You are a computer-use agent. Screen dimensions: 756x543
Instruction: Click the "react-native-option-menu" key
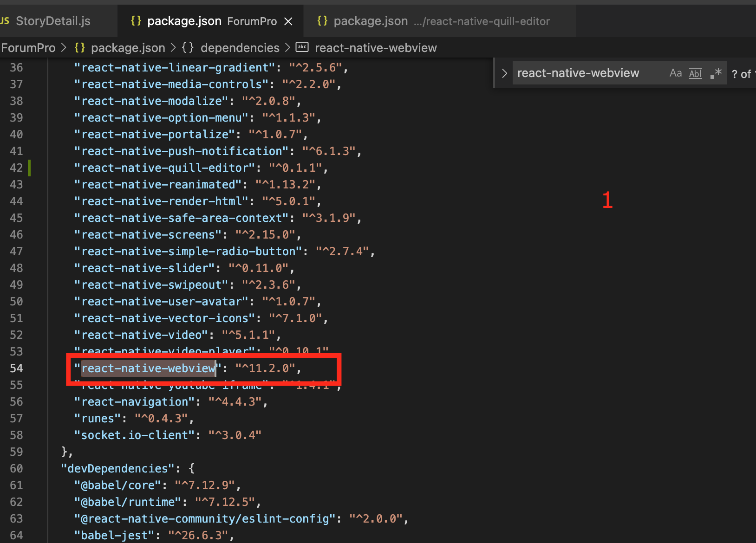pyautogui.click(x=162, y=117)
